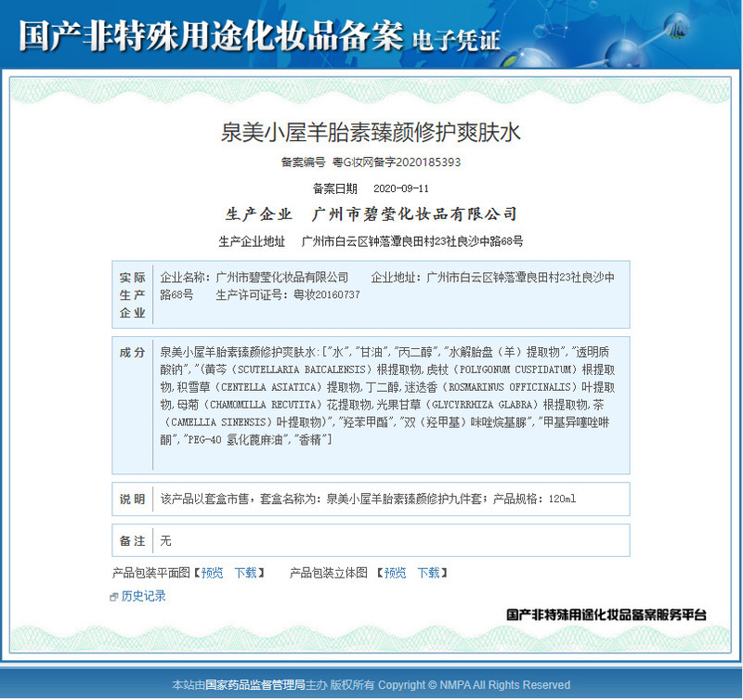Click the product title 泉美小屋羊胎素臻颜修护爽肤水
The height and width of the screenshot is (700, 743).
pyautogui.click(x=371, y=132)
